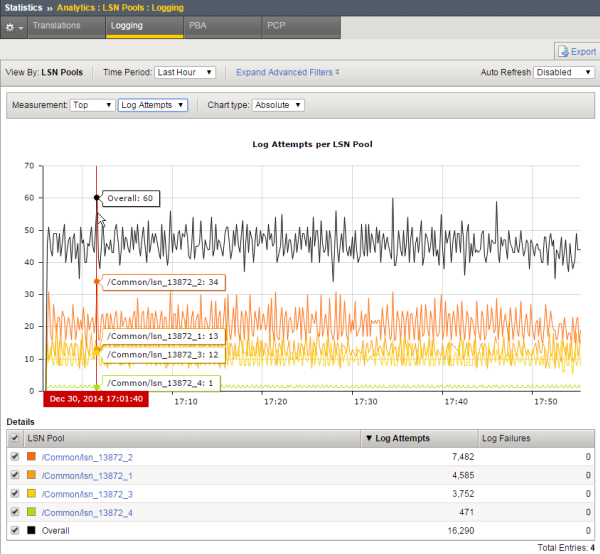The width and height of the screenshot is (600, 554).
Task: Uncheck the Overall row checkbox
Action: click(x=13, y=529)
